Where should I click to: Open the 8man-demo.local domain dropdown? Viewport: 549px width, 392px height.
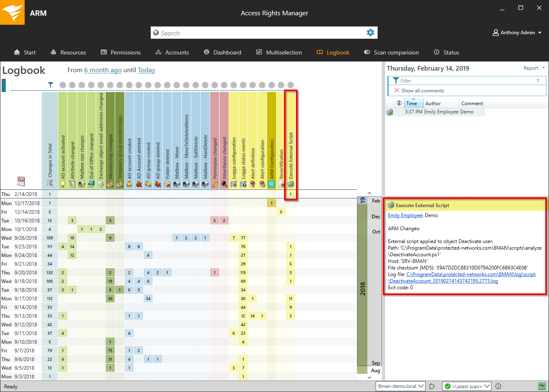click(x=400, y=386)
